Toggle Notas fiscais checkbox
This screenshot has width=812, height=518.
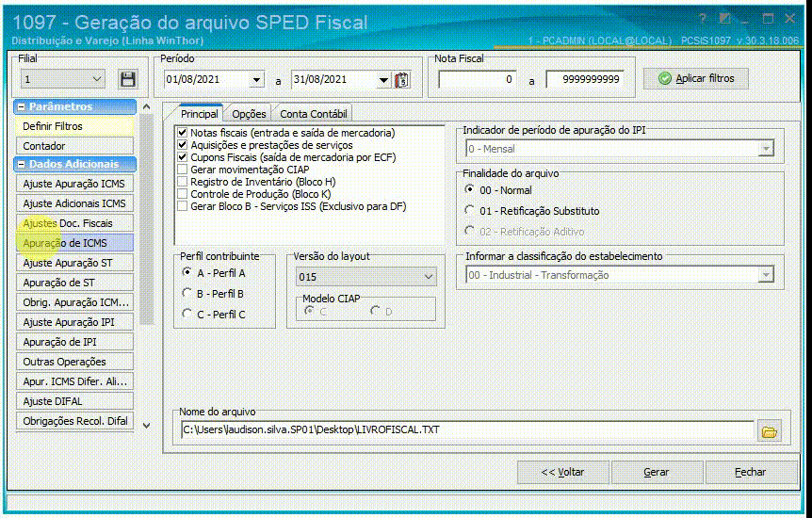183,133
